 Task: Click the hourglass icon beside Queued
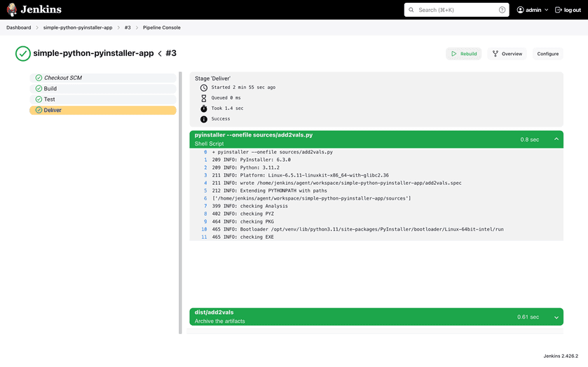point(204,98)
